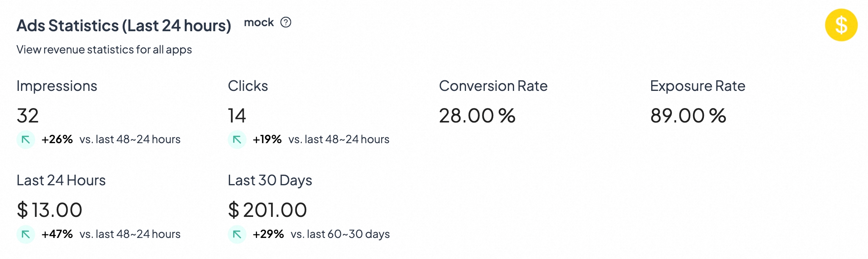Click the +26% impressions change
868x259 pixels.
tap(57, 139)
